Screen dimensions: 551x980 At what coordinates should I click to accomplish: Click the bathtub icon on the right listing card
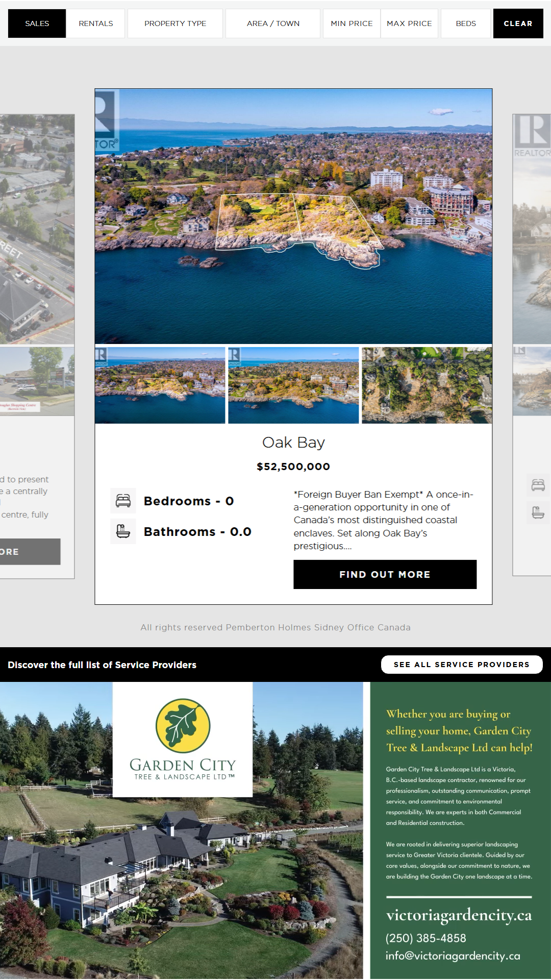click(x=538, y=512)
